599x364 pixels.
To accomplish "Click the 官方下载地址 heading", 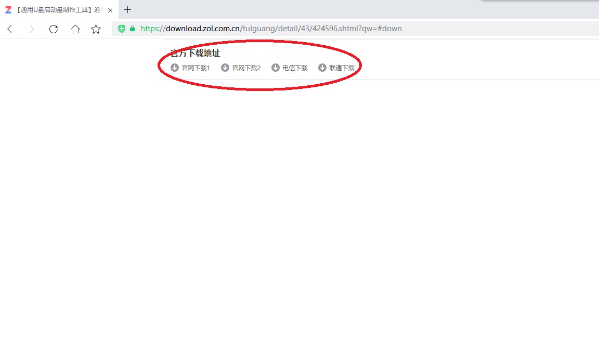I will 195,53.
